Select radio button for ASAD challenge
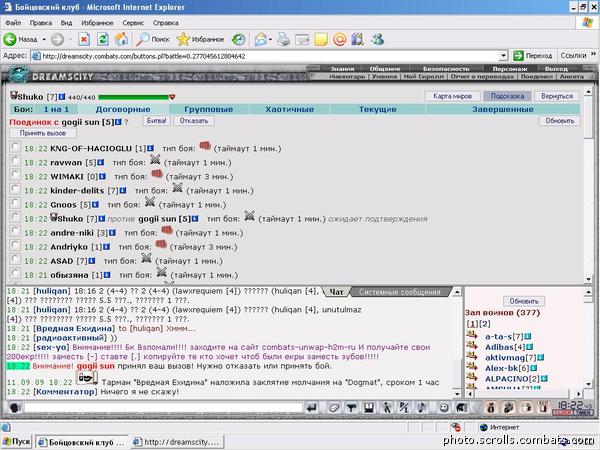Image resolution: width=600 pixels, height=450 pixels. (x=15, y=259)
